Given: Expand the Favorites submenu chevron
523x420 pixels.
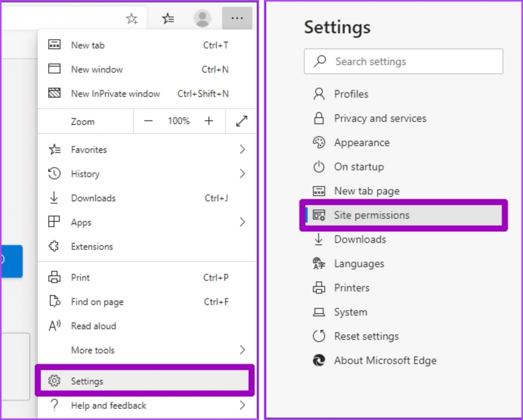Looking at the screenshot, I should tap(242, 149).
